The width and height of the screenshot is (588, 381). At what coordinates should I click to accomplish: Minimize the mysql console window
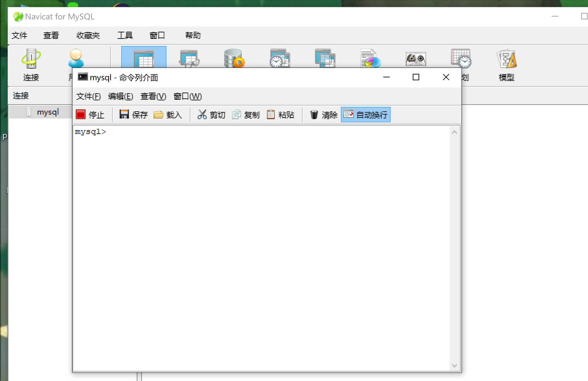386,77
